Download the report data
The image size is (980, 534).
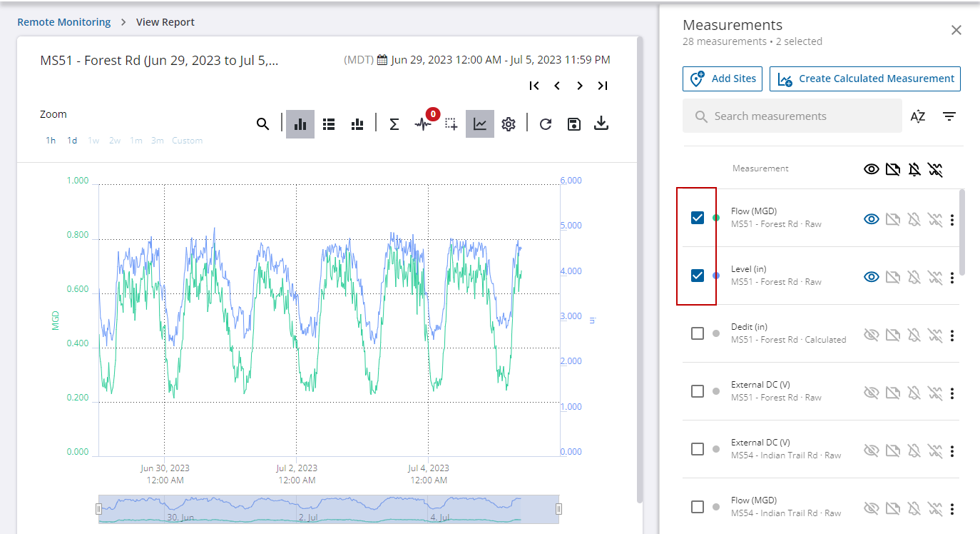(601, 124)
